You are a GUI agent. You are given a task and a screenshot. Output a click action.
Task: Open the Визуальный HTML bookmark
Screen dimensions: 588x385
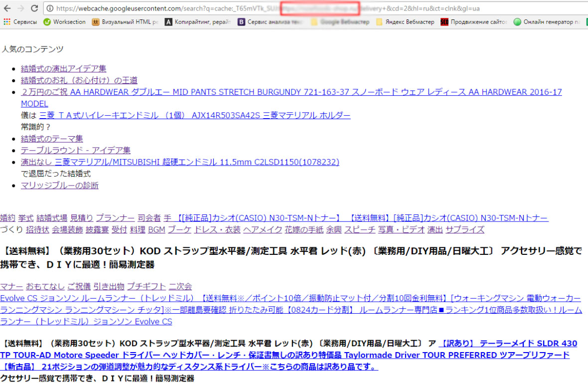[x=125, y=22]
